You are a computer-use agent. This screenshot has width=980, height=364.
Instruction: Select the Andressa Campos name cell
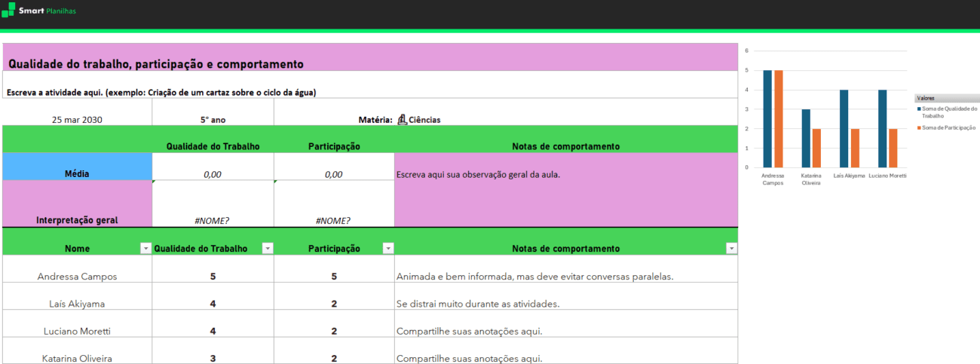[x=77, y=277]
